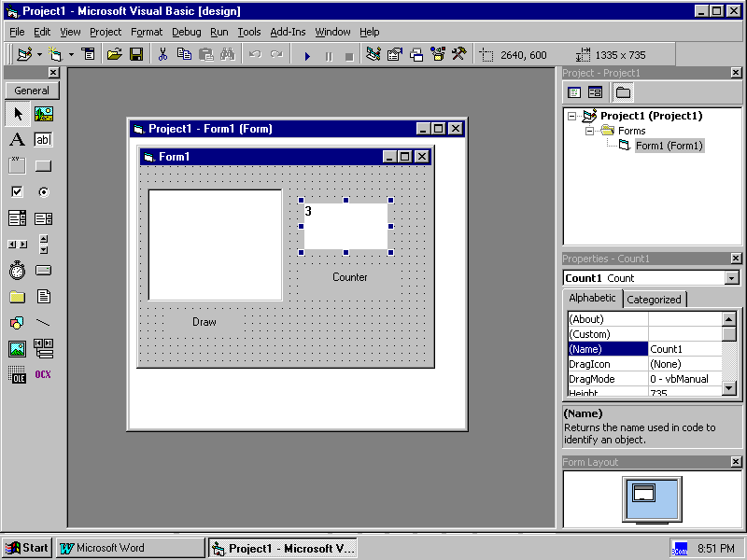747x560 pixels.
Task: Click the form thumbnail in Form Layout
Action: pos(643,493)
